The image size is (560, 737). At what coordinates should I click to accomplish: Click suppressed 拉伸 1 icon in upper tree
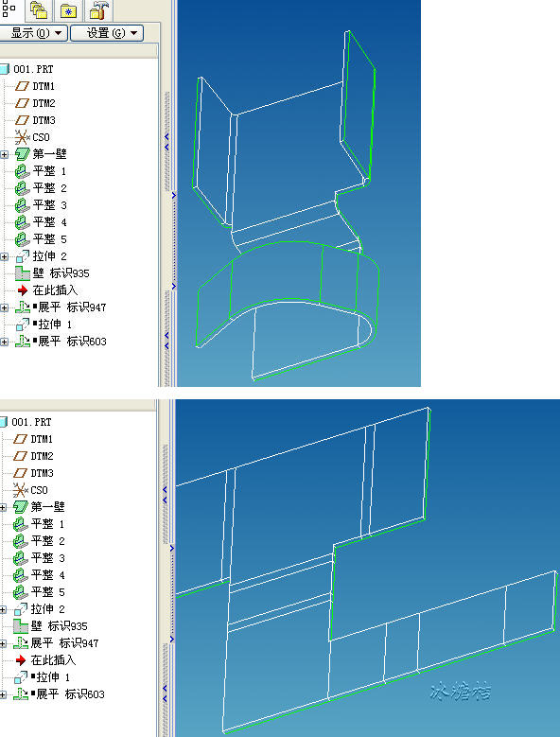tap(22, 325)
